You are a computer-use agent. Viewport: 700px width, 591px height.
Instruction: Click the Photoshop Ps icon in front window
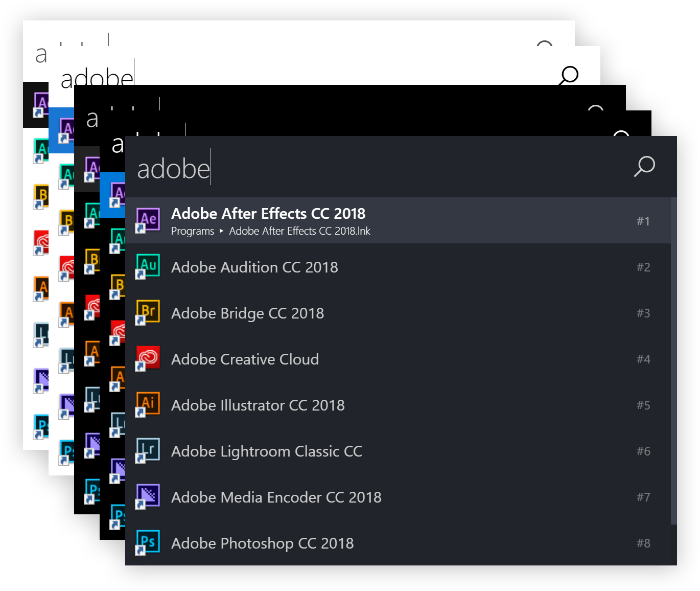148,542
